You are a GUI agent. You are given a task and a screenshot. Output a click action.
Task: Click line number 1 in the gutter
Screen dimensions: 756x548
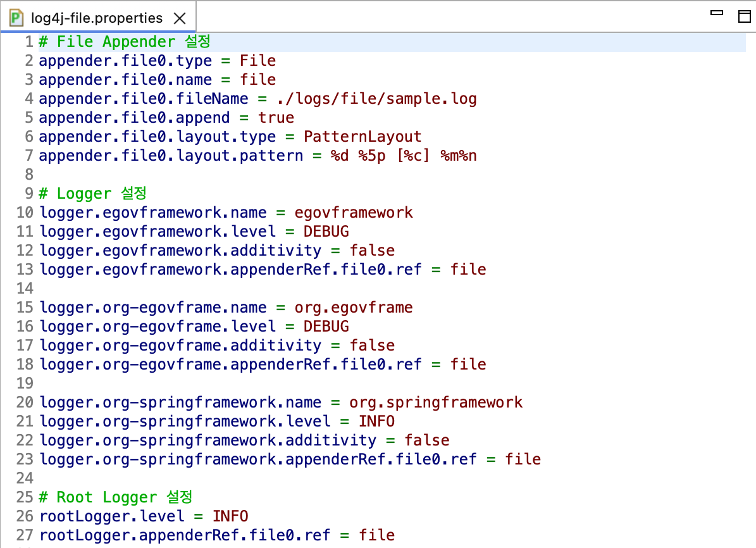point(28,42)
